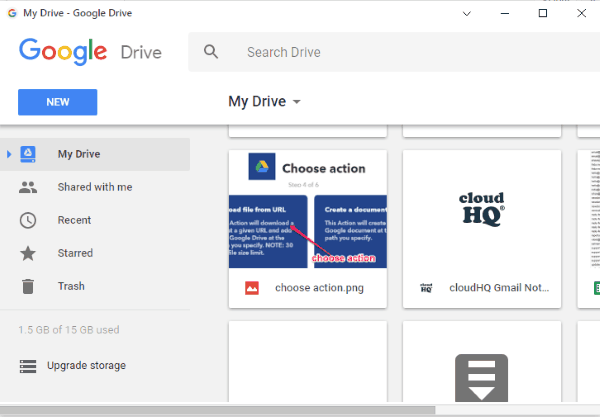Expand the My Drive tree arrow in sidebar
The image size is (600, 417).
pos(9,154)
